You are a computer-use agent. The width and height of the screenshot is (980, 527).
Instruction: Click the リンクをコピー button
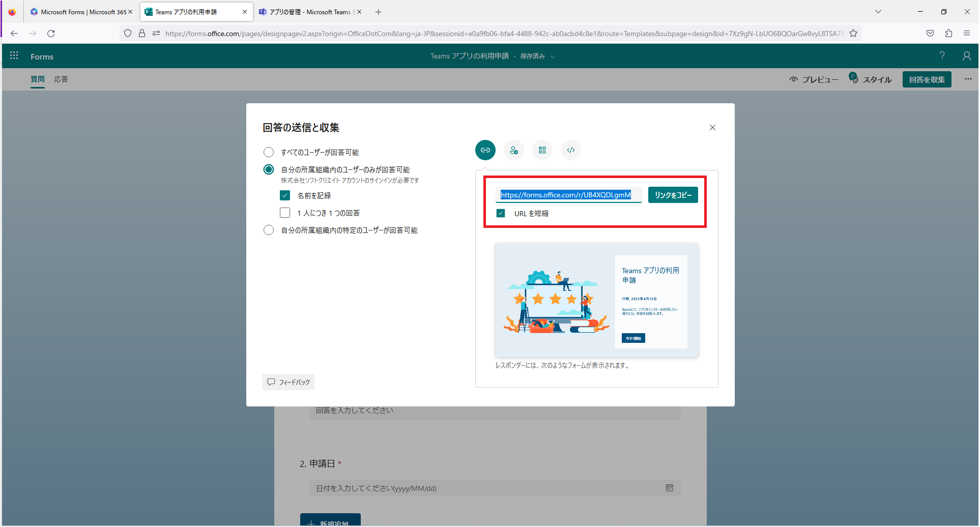(673, 195)
